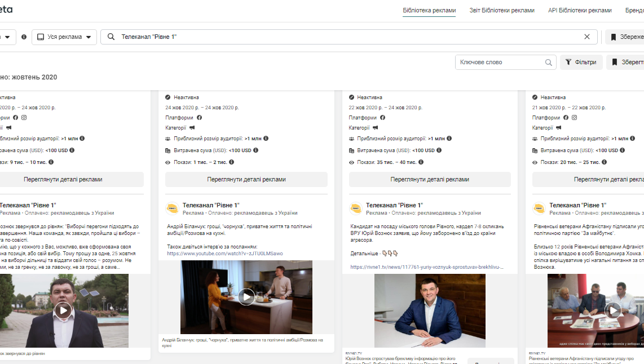Click audience info icon in 1 тис. – 2 тис. card
This screenshot has height=364, width=644.
tap(266, 139)
